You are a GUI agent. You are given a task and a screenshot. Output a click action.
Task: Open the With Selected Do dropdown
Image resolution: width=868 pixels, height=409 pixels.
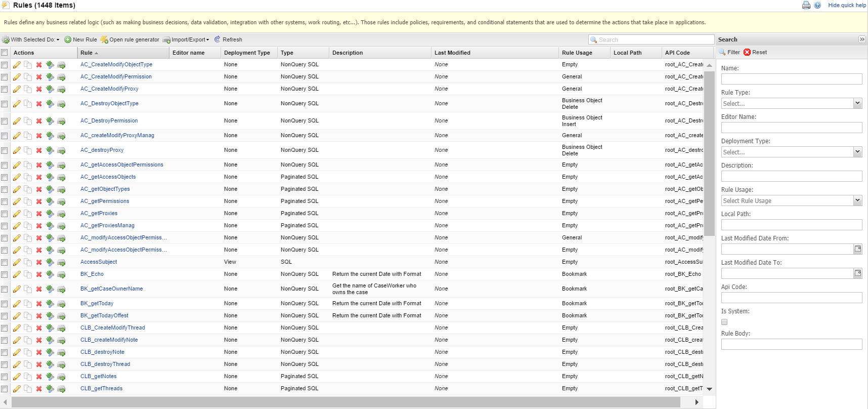coord(30,39)
